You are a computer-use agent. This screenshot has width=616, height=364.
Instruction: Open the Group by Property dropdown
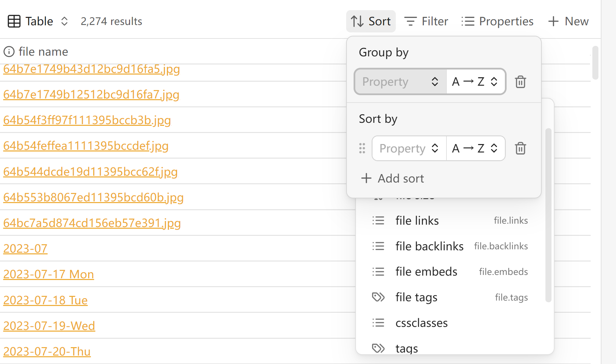(x=401, y=82)
